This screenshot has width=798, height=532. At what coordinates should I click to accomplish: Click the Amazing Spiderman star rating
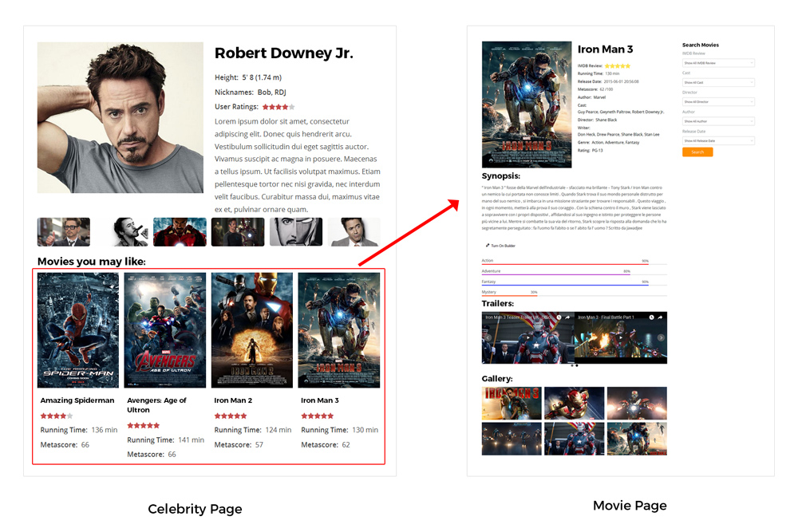(x=57, y=416)
